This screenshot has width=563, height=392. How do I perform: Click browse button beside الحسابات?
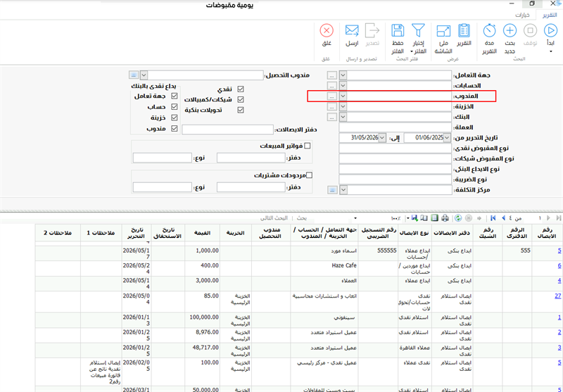click(331, 86)
